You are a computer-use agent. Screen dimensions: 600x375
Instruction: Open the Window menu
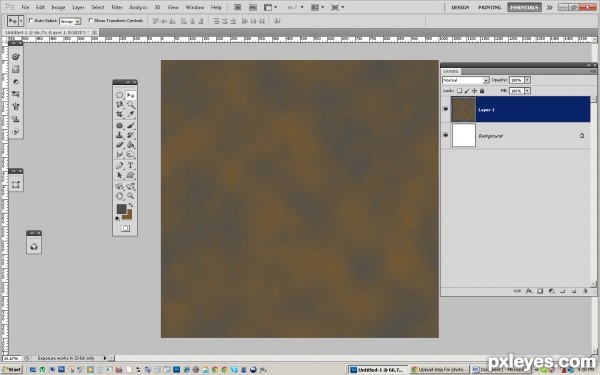tap(194, 7)
